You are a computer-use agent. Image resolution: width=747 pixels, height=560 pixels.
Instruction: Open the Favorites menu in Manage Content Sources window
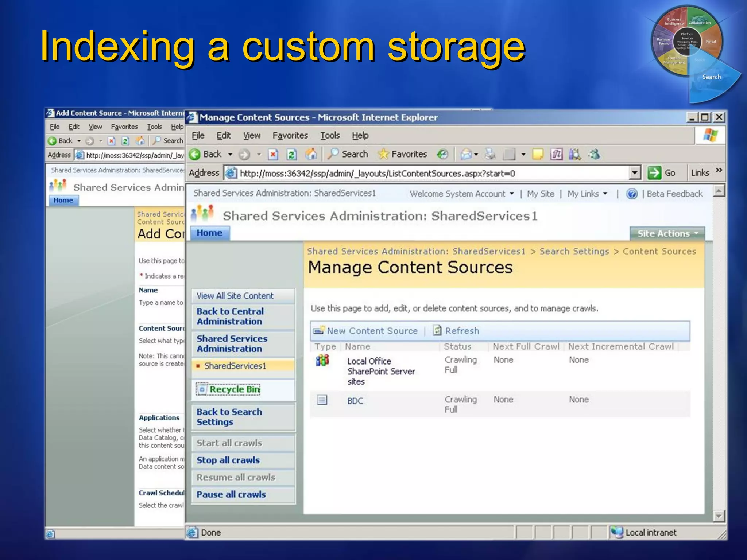click(290, 135)
